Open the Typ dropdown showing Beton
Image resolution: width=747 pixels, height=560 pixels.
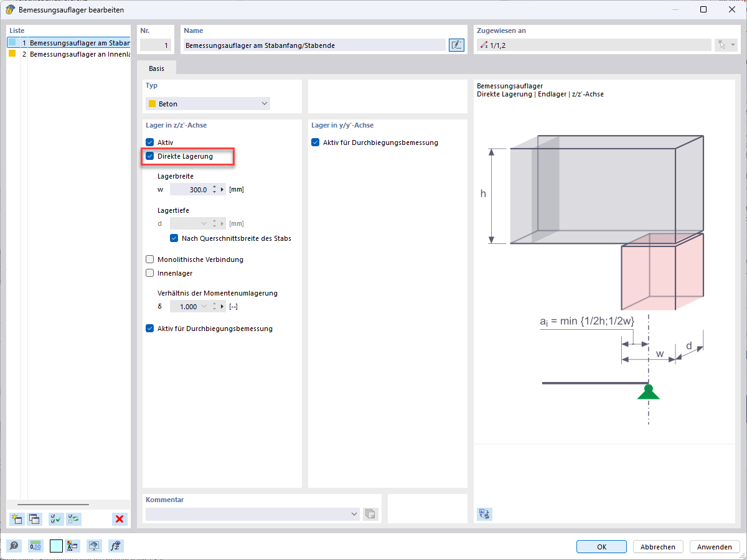[x=208, y=104]
